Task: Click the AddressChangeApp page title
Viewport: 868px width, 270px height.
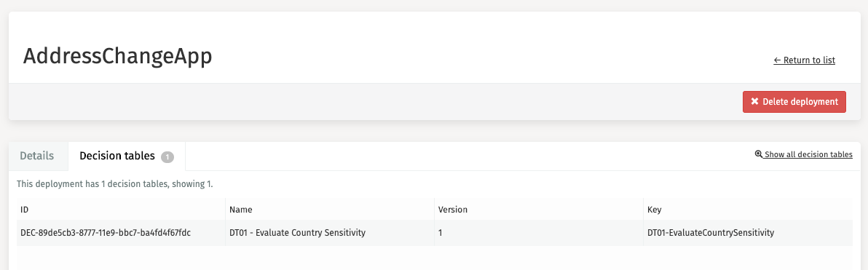Action: 117,57
